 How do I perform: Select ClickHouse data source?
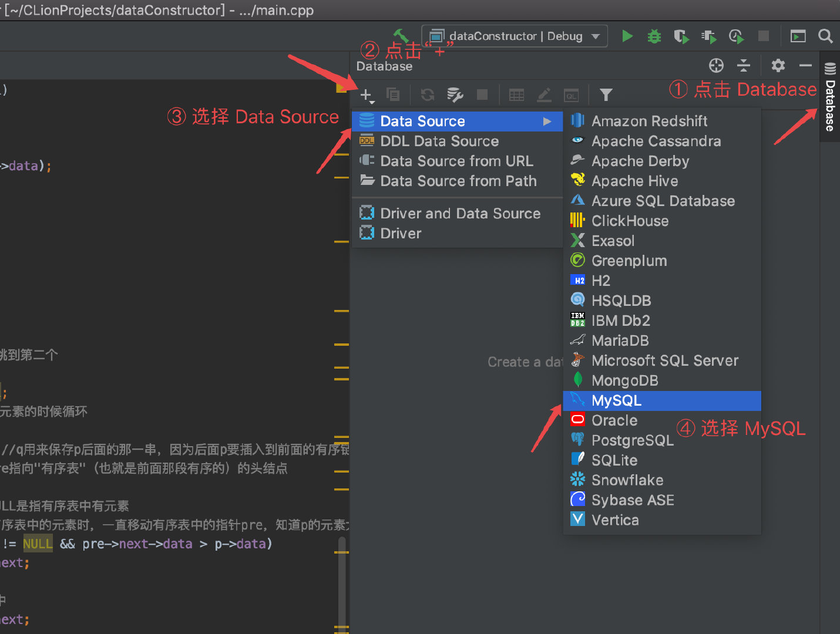click(662, 221)
